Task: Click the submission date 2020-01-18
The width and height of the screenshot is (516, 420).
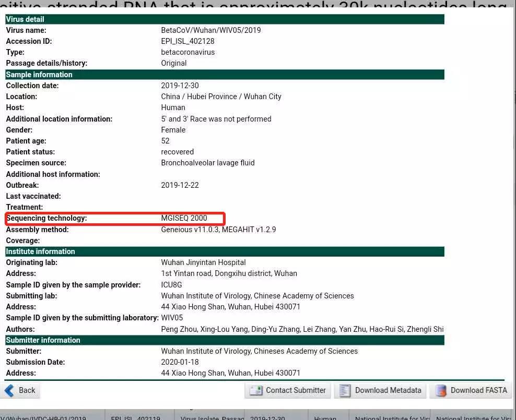Action: (180, 362)
